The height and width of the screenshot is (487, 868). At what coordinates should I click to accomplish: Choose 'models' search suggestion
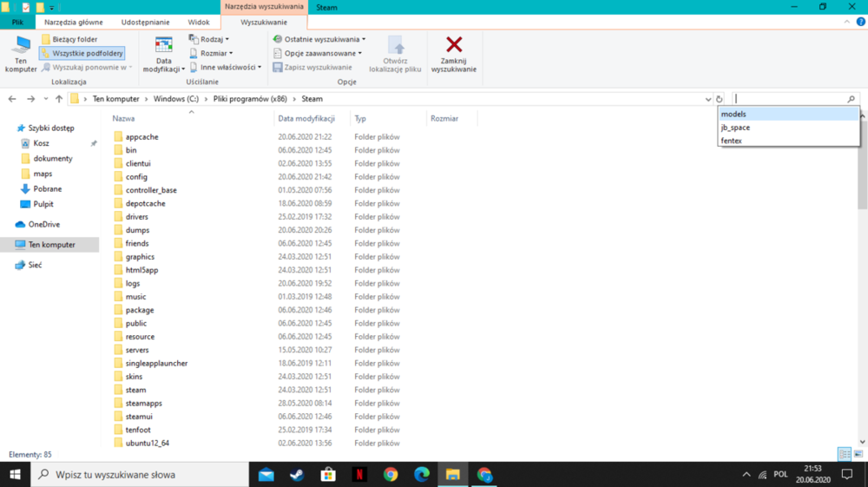pyautogui.click(x=788, y=114)
